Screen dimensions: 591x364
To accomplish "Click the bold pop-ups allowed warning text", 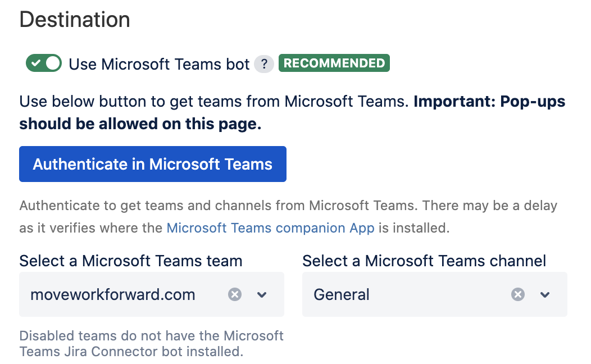I will click(x=140, y=124).
